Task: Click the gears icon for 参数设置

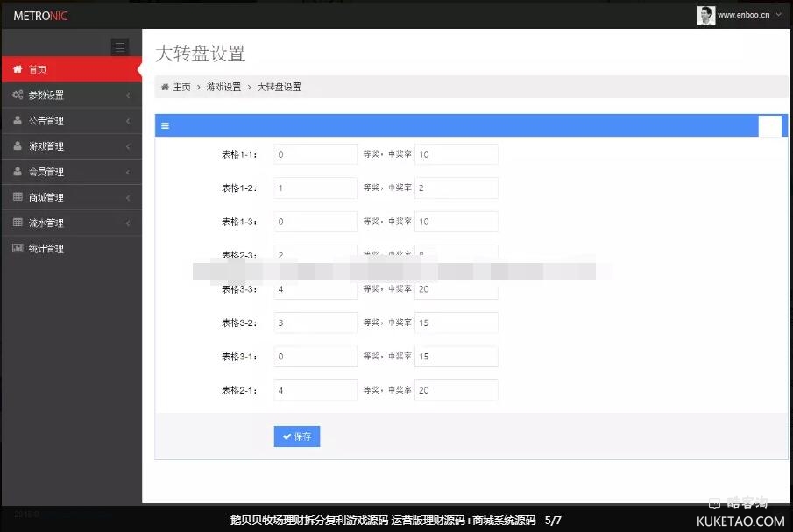Action: click(18, 95)
